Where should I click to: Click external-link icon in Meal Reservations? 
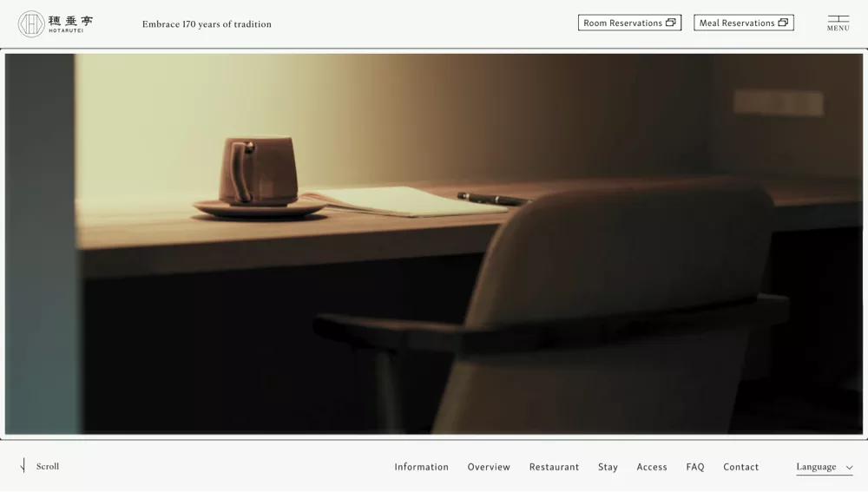(x=783, y=23)
